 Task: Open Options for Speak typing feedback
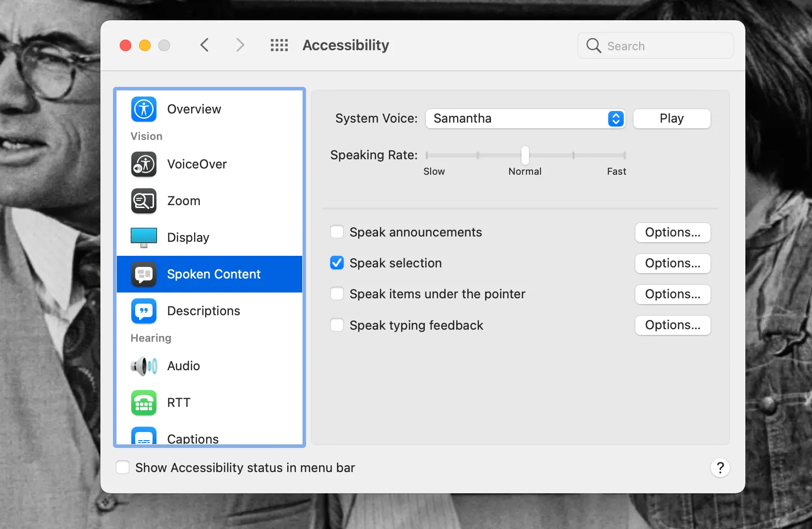click(672, 325)
